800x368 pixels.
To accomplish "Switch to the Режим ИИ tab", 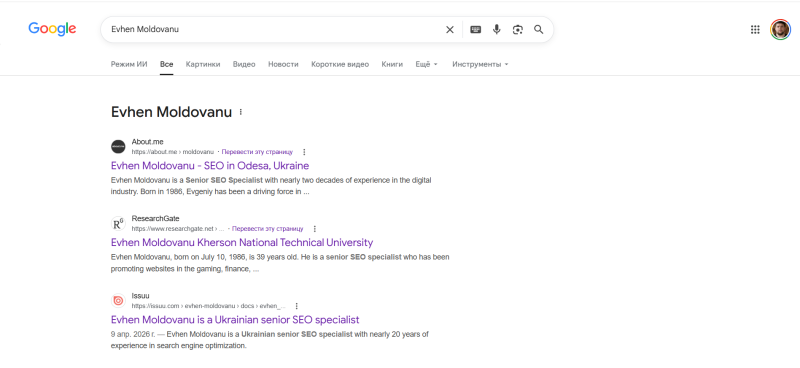I will [x=129, y=64].
